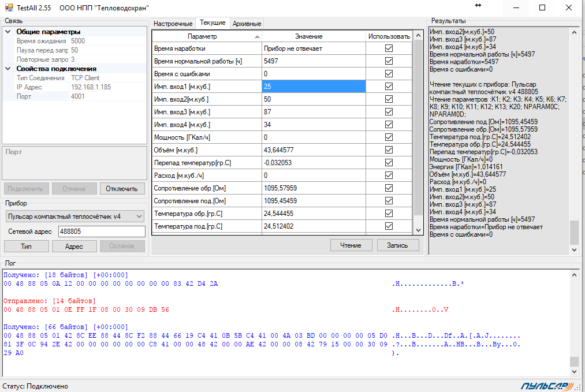This screenshot has width=585, height=392.
Task: Select the Порт value 4001
Action: (x=108, y=96)
